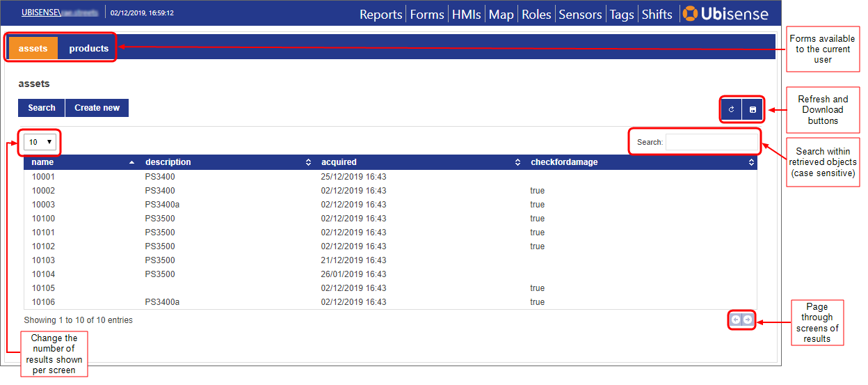868x385 pixels.
Task: Open the Roles menu
Action: (536, 14)
